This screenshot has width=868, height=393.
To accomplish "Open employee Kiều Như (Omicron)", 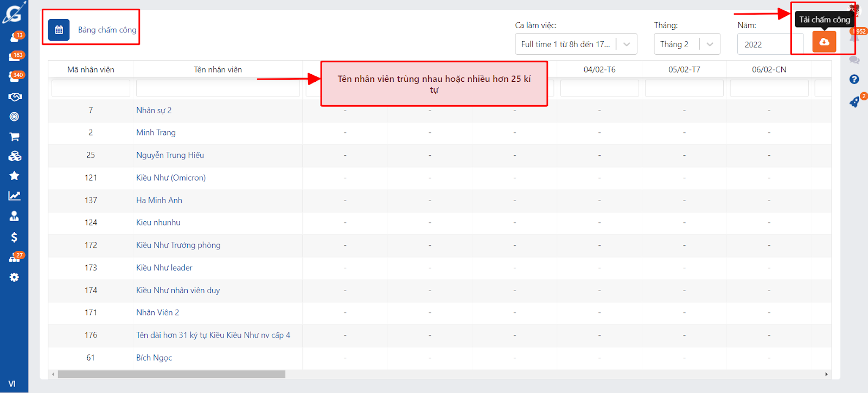I will (x=171, y=178).
